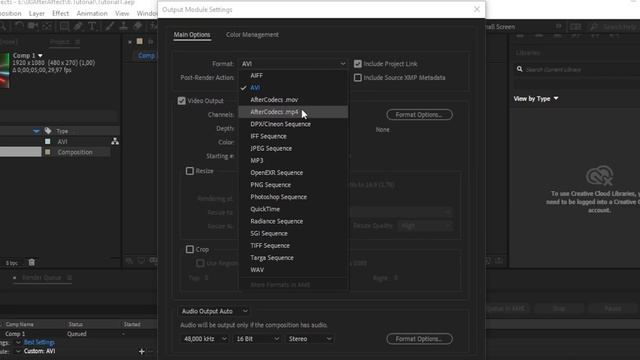Screen dimensions: 640x360
Task: Toggle the Video Output checkbox
Action: pos(182,100)
